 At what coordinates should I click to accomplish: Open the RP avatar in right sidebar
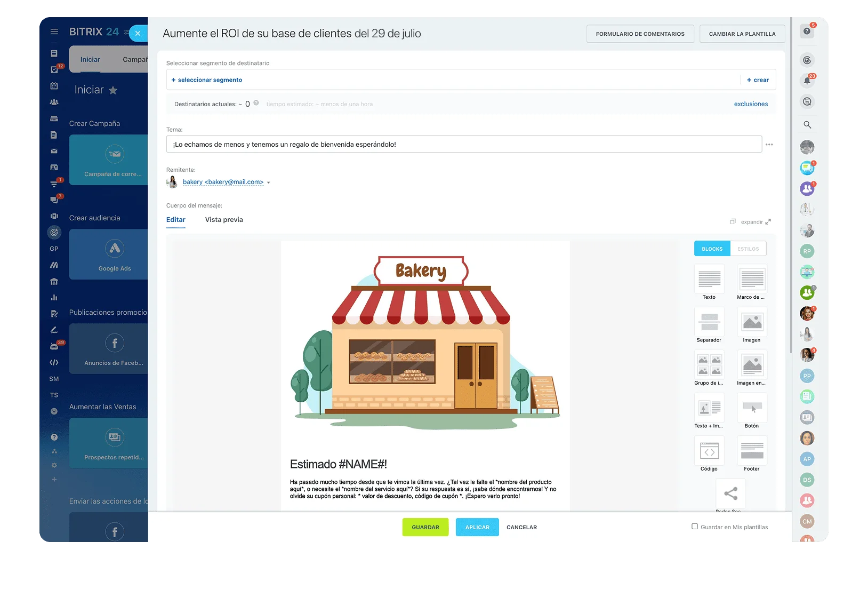click(x=807, y=251)
